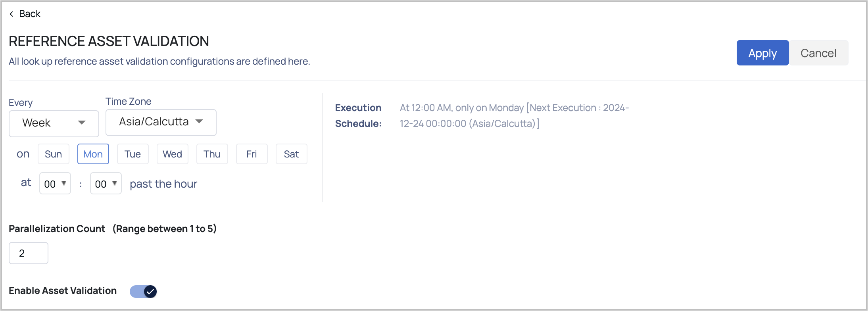The image size is (868, 311).
Task: Select Wed as execution day
Action: click(x=173, y=154)
